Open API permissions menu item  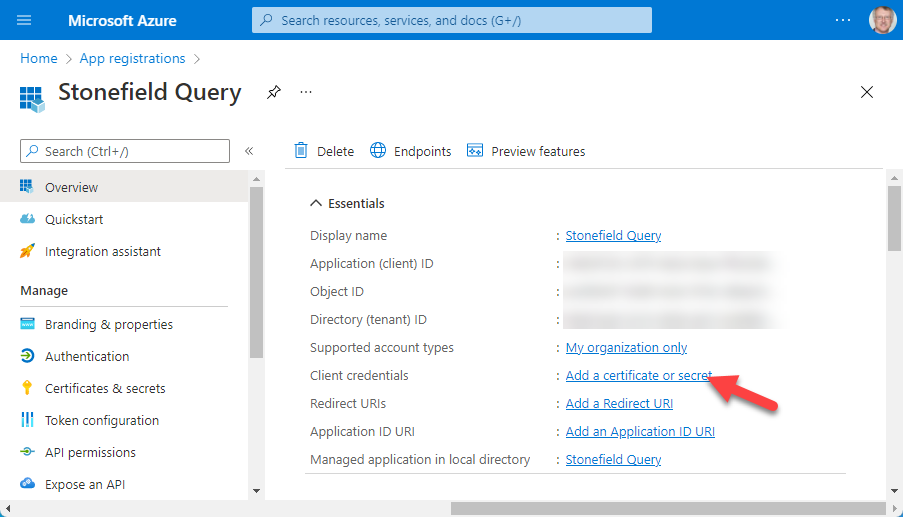pyautogui.click(x=90, y=452)
